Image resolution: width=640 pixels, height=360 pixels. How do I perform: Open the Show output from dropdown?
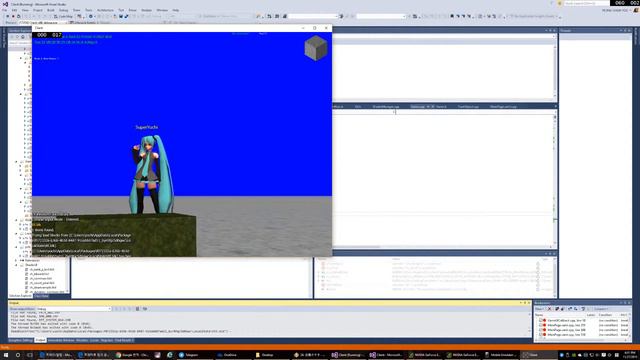click(73, 309)
